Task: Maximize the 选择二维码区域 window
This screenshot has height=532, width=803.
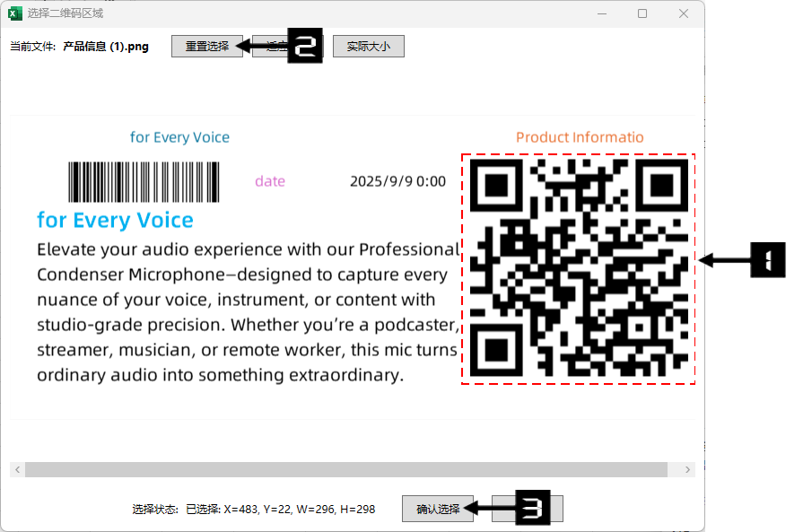Action: pyautogui.click(x=642, y=13)
